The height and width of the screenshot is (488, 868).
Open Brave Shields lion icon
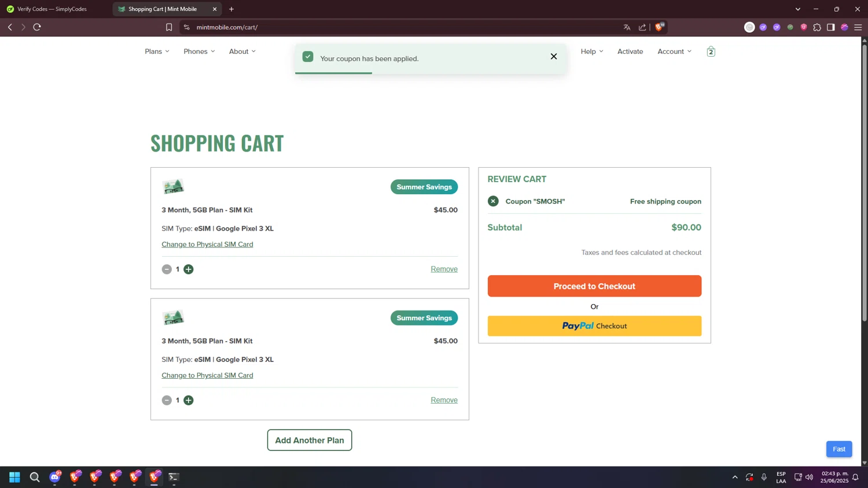pos(660,27)
